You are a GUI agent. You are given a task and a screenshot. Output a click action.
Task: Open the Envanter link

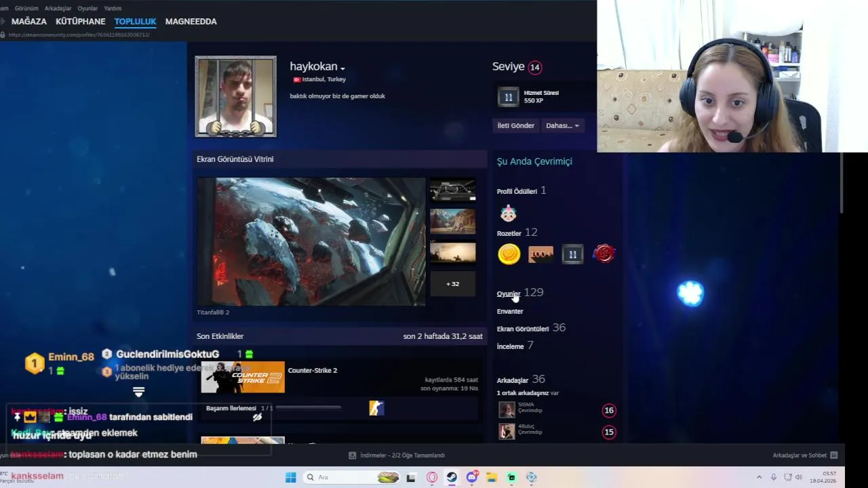(510, 312)
